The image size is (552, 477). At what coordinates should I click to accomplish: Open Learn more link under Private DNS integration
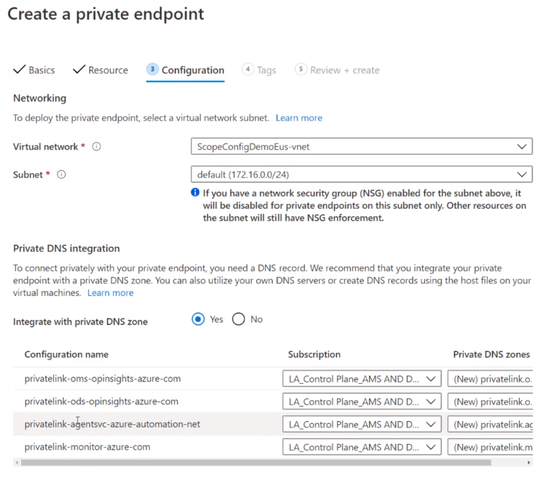tap(111, 293)
